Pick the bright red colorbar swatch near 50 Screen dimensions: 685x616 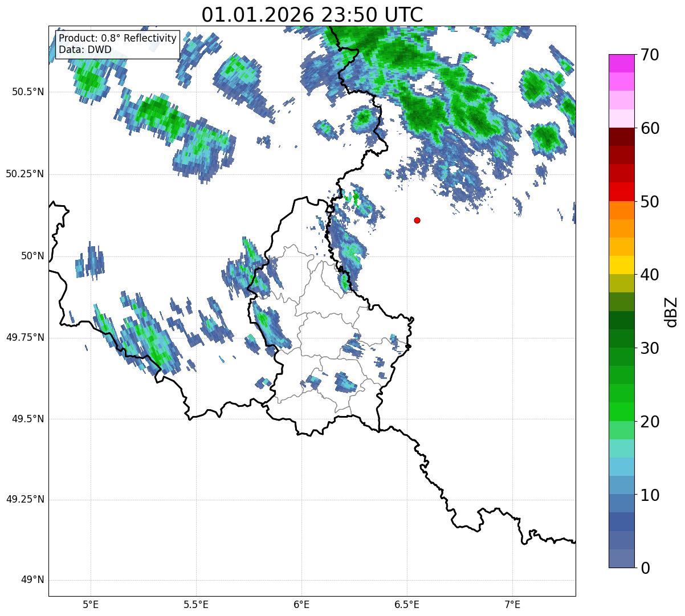click(x=621, y=192)
